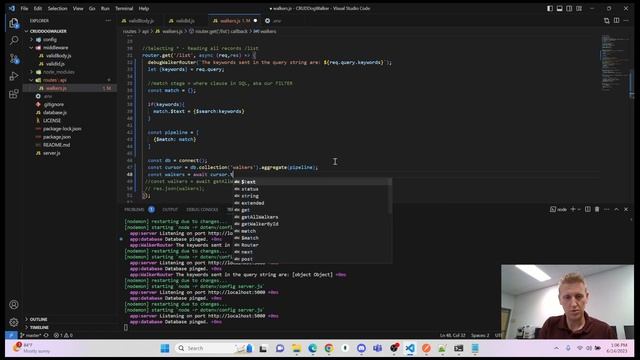Open the Terminal menu
This screenshot has width=640, height=360.
124,8
